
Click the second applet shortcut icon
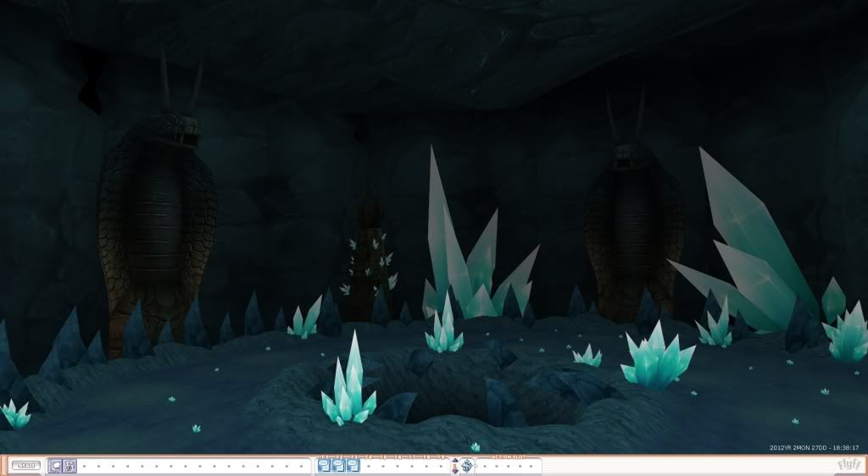(x=70, y=465)
